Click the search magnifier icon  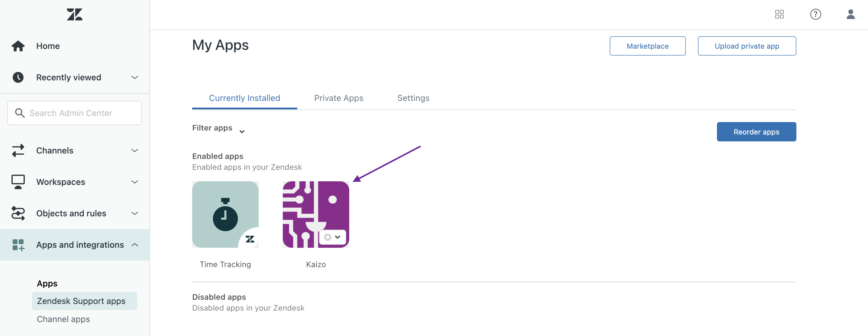pos(20,113)
